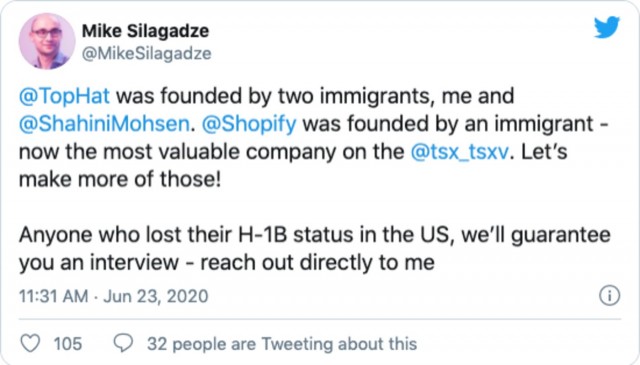The width and height of the screenshot is (640, 365).
Task: Click the Twitter bird logo
Action: [x=607, y=27]
